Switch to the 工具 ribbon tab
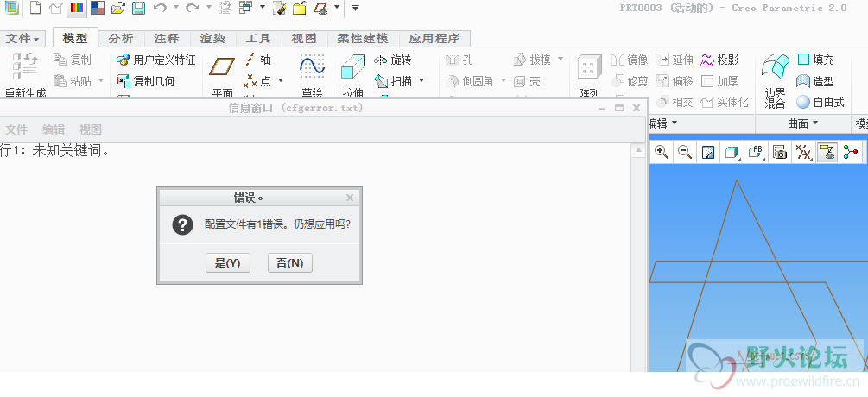868x397 pixels. [258, 38]
